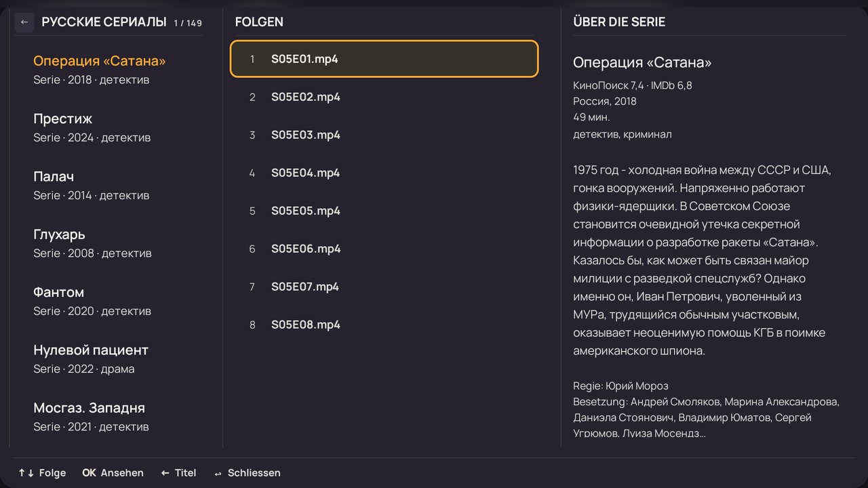Select episode S05E06.mp4
The image size is (868, 488).
click(384, 249)
